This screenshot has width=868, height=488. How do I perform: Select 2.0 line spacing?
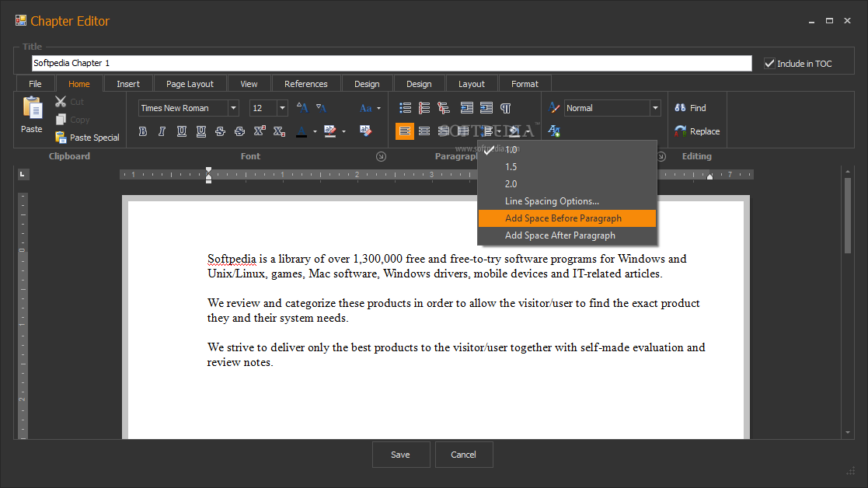[566, 183]
